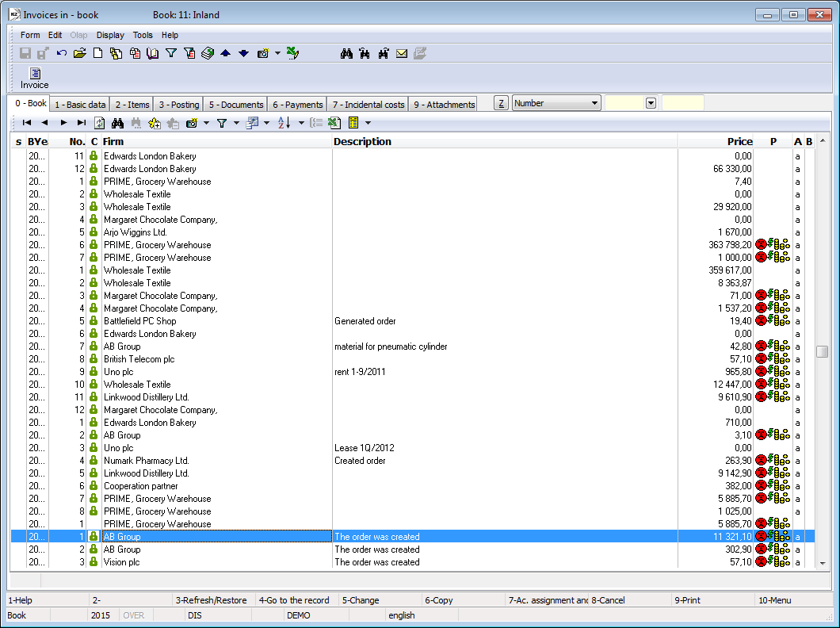Click 3-Refresh/Restore in the bottom bar
The image size is (840, 628).
(x=214, y=600)
